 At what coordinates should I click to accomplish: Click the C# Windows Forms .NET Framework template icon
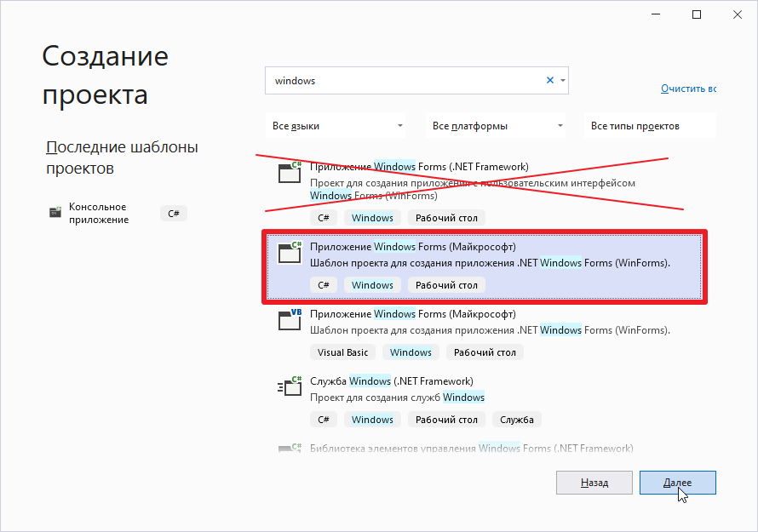290,173
